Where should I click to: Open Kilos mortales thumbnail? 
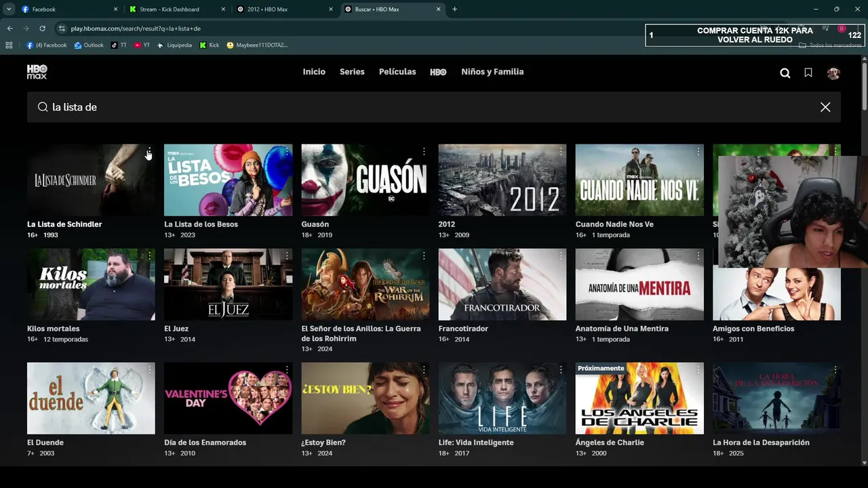pyautogui.click(x=91, y=284)
